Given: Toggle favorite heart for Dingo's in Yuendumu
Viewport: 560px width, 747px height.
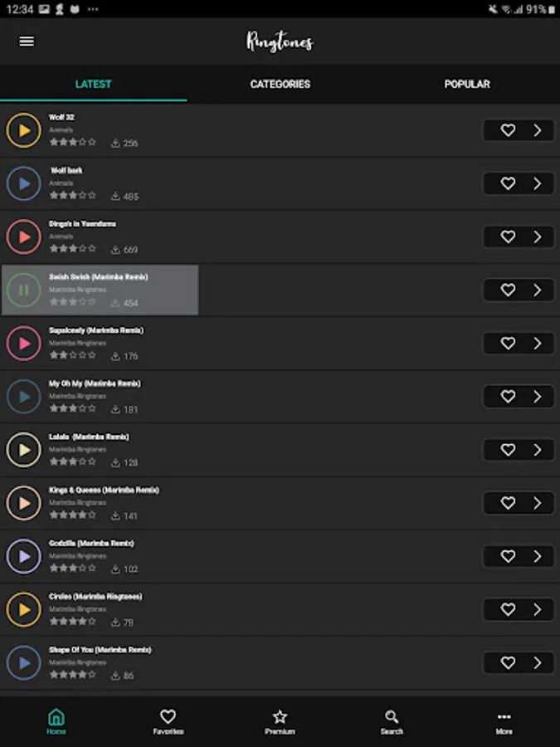Looking at the screenshot, I should click(508, 237).
